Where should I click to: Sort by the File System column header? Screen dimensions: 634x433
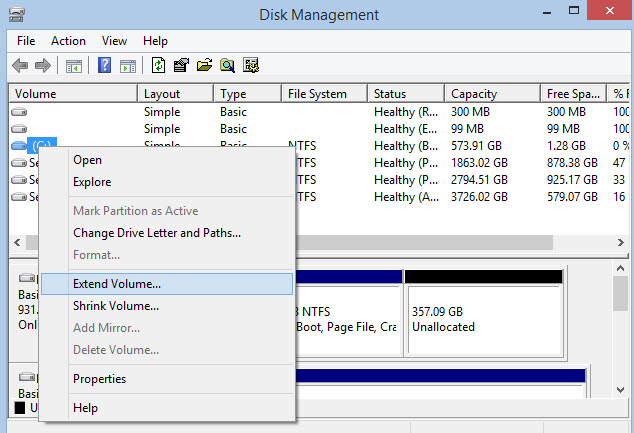[325, 94]
